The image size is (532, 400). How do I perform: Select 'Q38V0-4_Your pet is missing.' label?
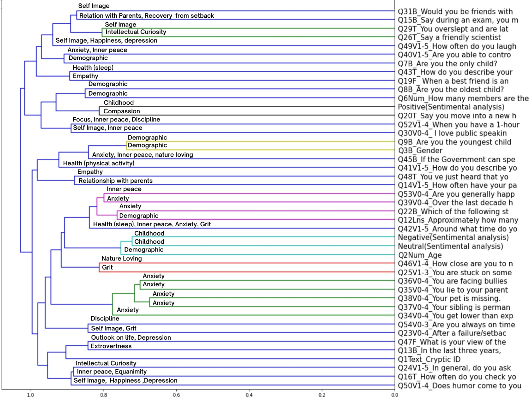[x=449, y=298]
